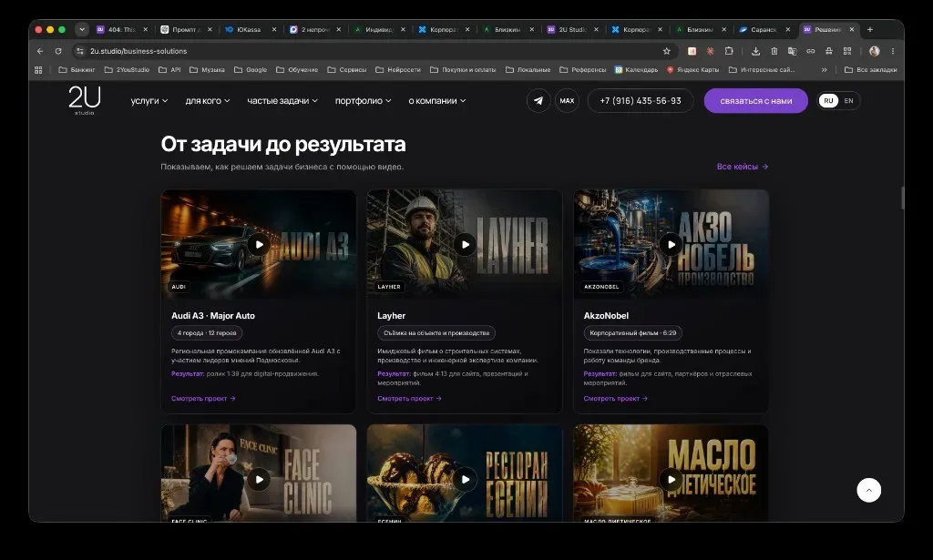Screen dimensions: 933x560
Task: Switch language to EN
Action: point(848,100)
